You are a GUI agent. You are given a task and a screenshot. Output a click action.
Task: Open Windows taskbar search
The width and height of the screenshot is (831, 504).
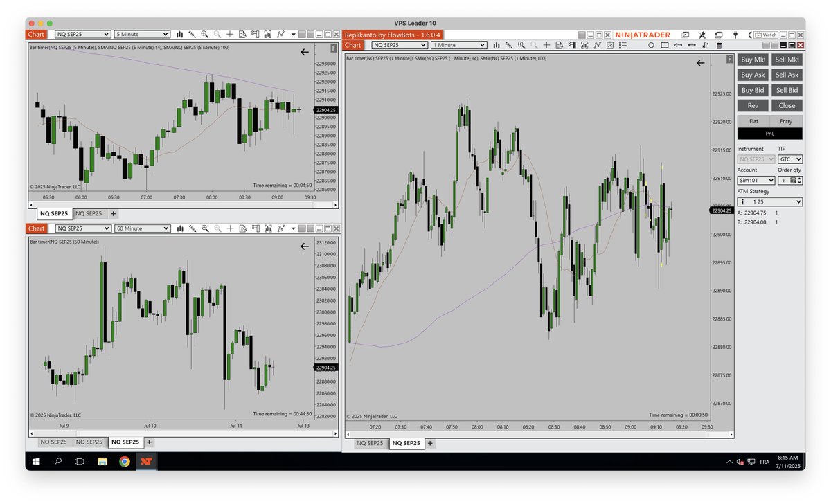pos(57,461)
